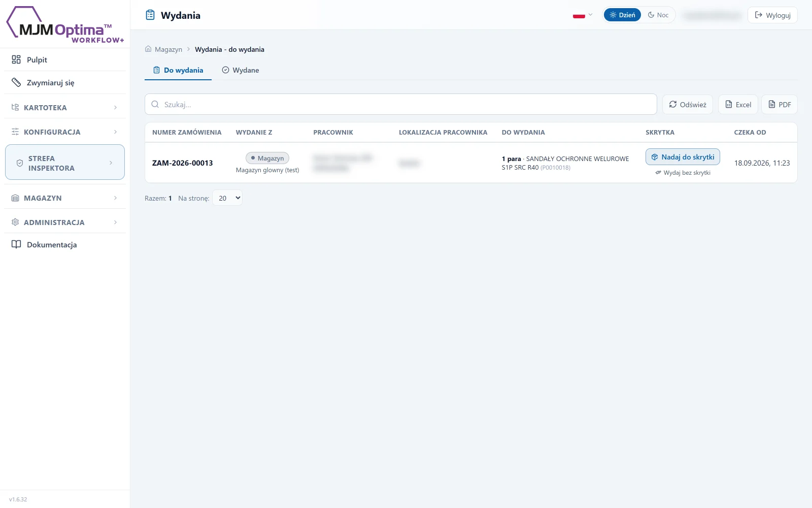
Task: Click the Odśwież refresh button
Action: (x=688, y=105)
